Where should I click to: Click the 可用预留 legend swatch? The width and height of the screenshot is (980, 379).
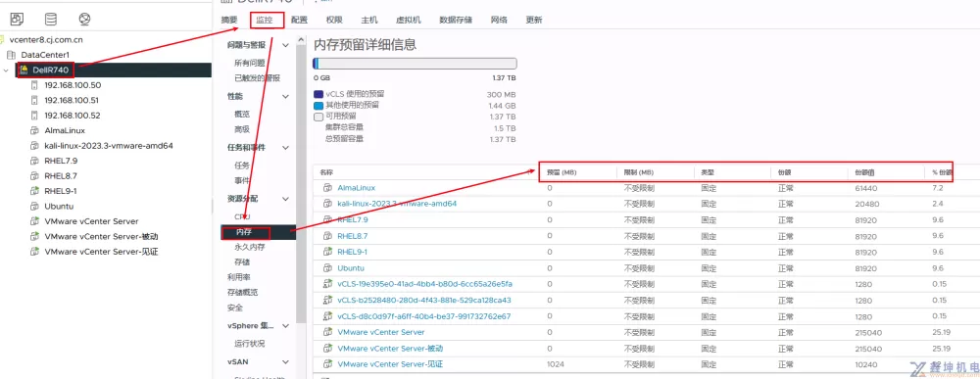point(318,117)
